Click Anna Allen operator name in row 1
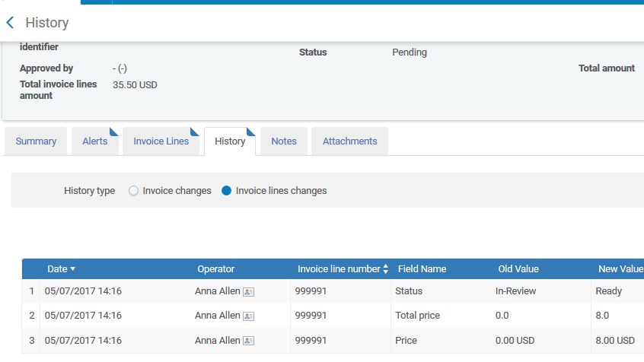The image size is (644, 362). pyautogui.click(x=217, y=291)
